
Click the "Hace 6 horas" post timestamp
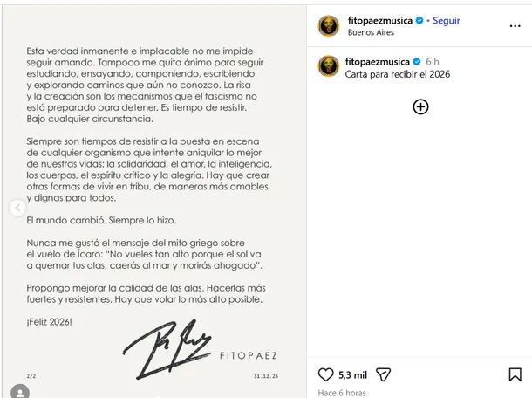(343, 393)
